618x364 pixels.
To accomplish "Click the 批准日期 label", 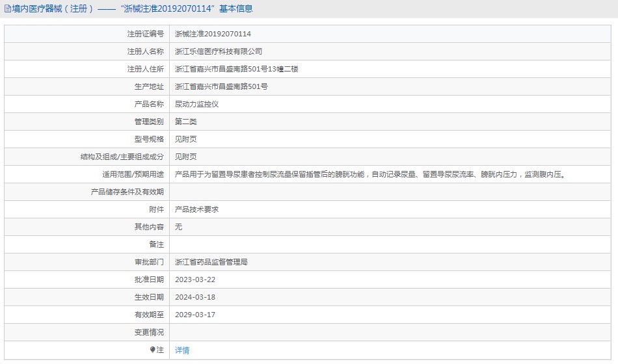I will [149, 279].
